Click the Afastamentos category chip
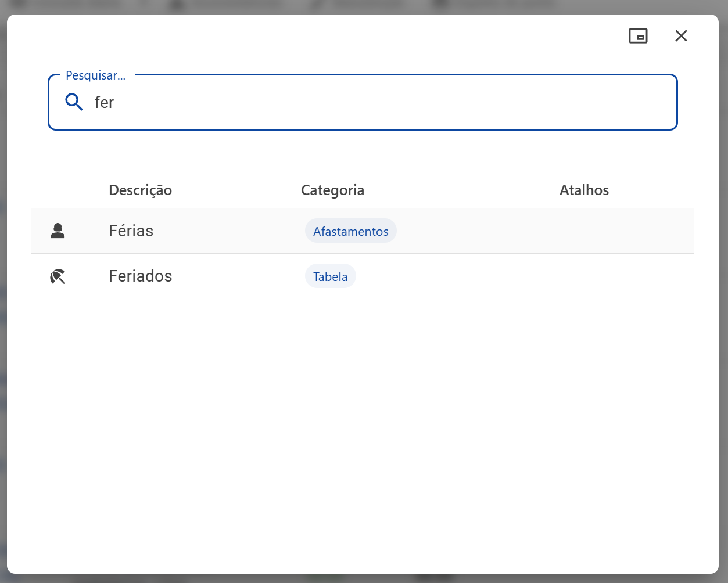The image size is (728, 583). click(350, 231)
